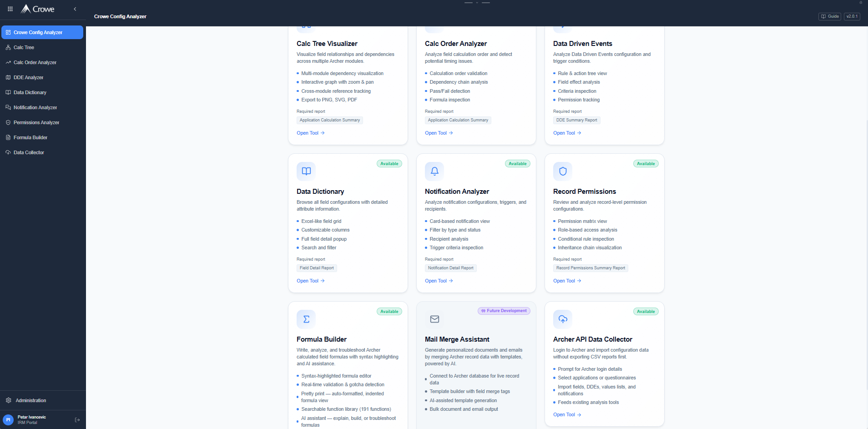Click the Crowe logo
Screen dimensions: 868x429
(x=38, y=9)
